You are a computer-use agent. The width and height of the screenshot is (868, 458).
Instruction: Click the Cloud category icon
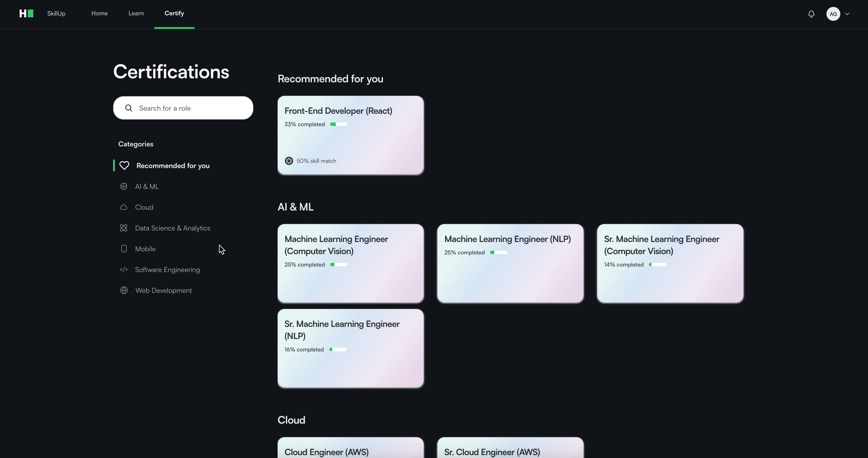(124, 207)
